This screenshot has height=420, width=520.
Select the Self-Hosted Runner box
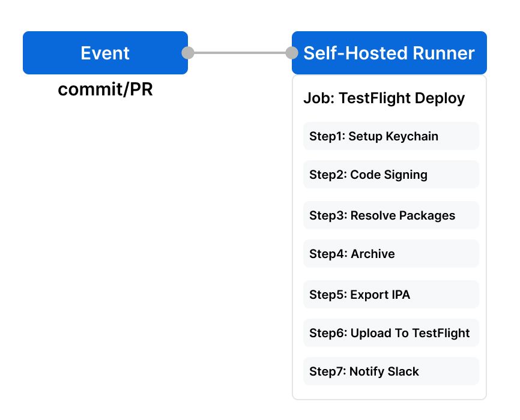pyautogui.click(x=389, y=53)
